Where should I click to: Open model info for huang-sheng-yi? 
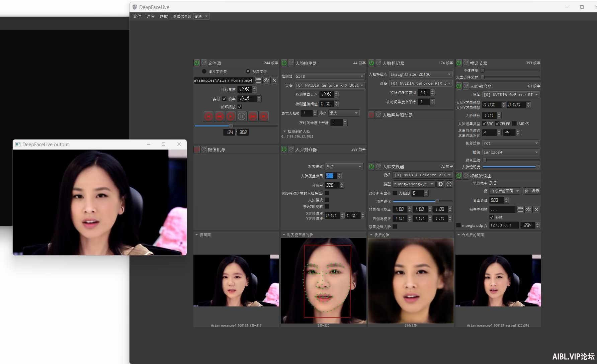pos(449,184)
